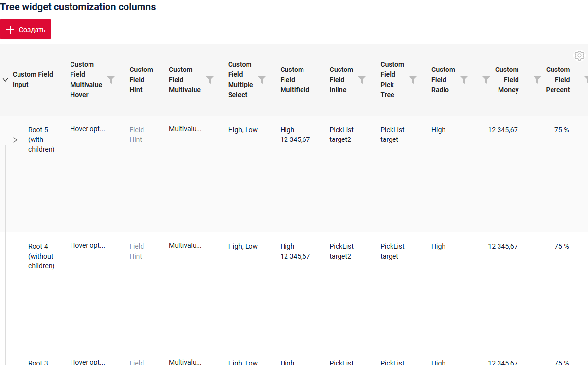
Task: Click the Field Hint cell in Root 4 row
Action: point(137,251)
